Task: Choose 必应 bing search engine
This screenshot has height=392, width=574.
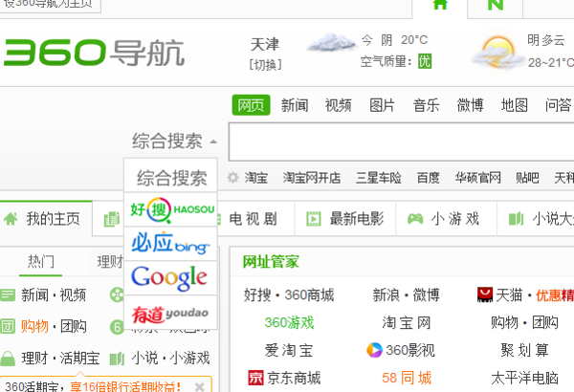Action: click(x=171, y=243)
